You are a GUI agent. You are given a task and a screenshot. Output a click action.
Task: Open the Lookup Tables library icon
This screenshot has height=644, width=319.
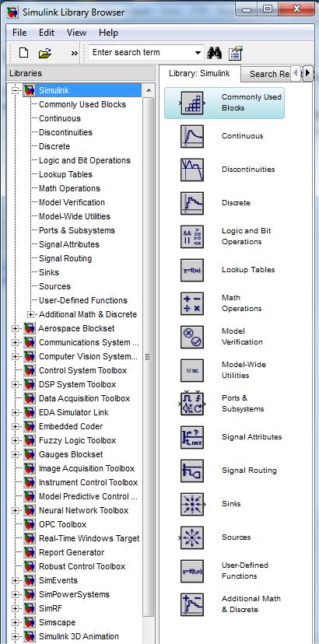tap(192, 270)
